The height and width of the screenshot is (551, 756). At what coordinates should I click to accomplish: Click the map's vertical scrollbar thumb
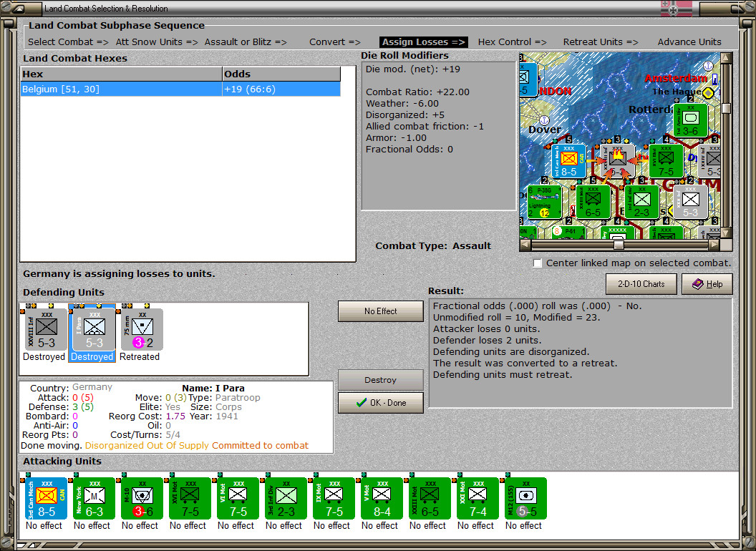point(726,108)
